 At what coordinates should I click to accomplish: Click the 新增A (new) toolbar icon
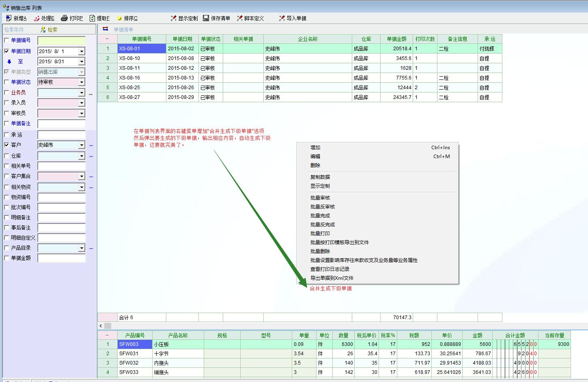point(9,18)
